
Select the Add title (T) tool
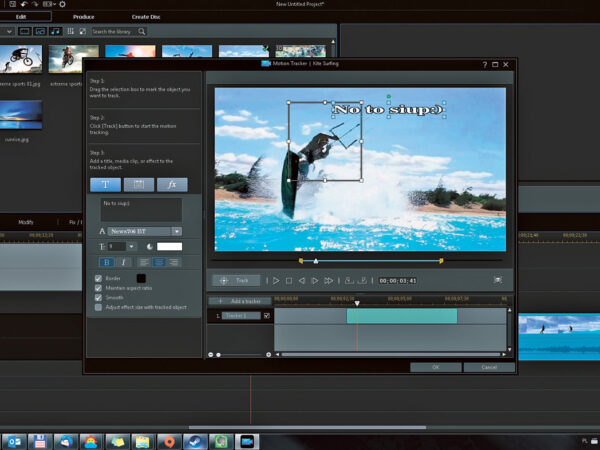pos(106,185)
